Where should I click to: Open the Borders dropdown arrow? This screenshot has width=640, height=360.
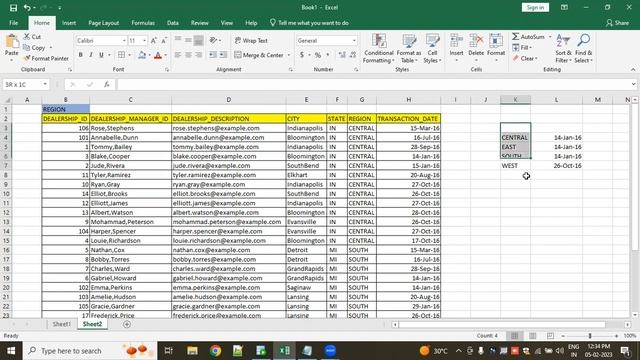tap(129, 55)
